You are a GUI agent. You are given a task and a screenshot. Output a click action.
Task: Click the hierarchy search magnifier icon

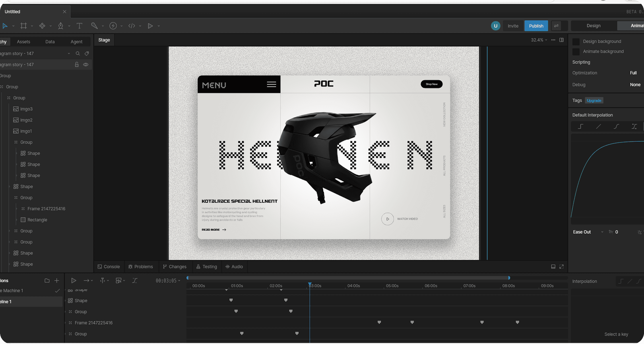click(x=78, y=54)
